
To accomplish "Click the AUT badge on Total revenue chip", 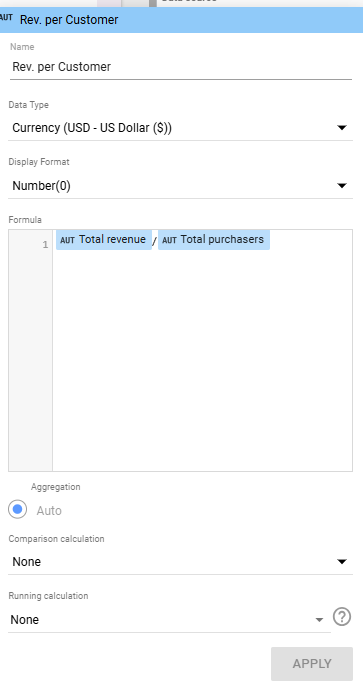I will (x=67, y=240).
